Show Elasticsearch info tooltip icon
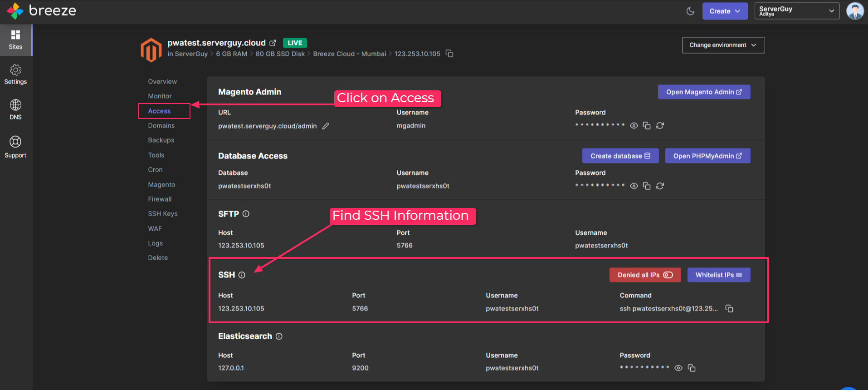This screenshot has width=868, height=390. pos(279,336)
